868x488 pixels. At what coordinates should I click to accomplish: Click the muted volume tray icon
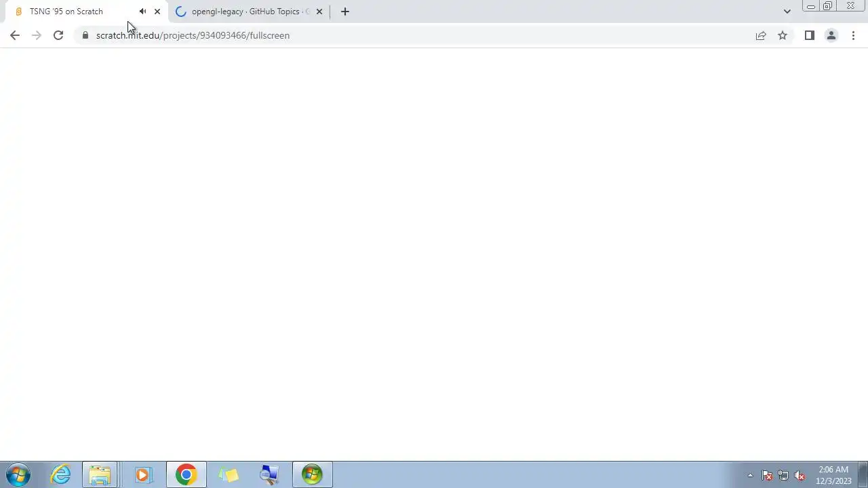[800, 475]
